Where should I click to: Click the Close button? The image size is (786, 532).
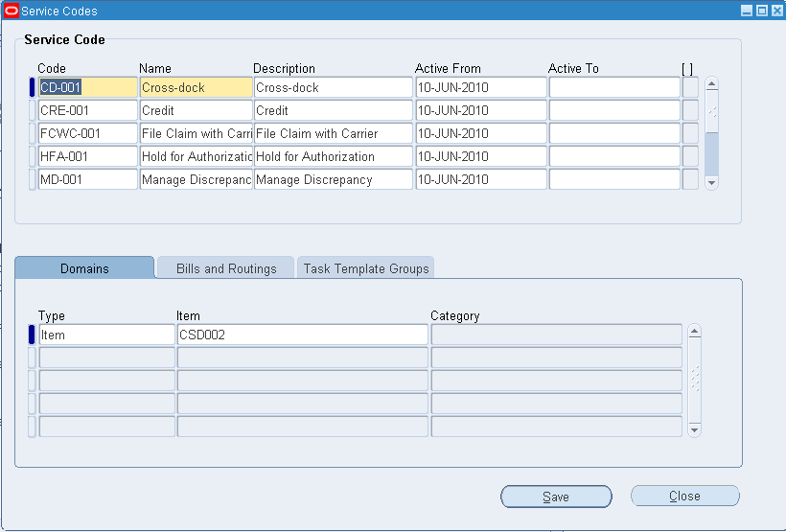tap(684, 496)
